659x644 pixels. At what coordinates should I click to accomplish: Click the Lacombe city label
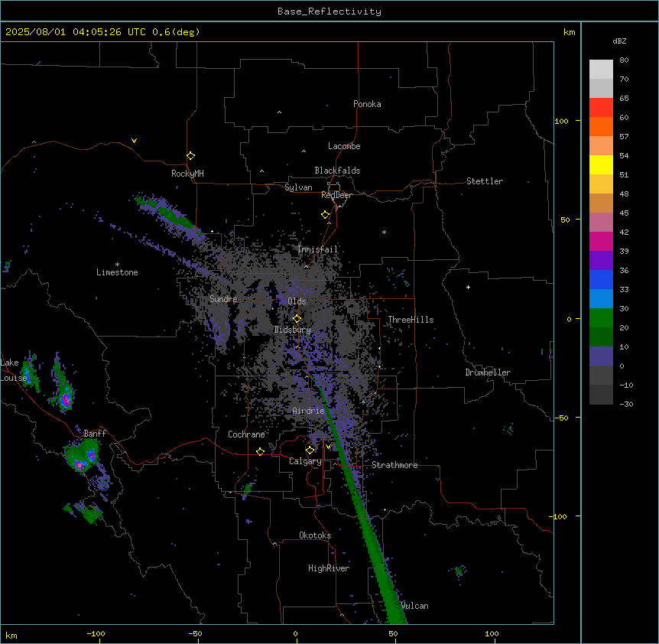tap(344, 146)
